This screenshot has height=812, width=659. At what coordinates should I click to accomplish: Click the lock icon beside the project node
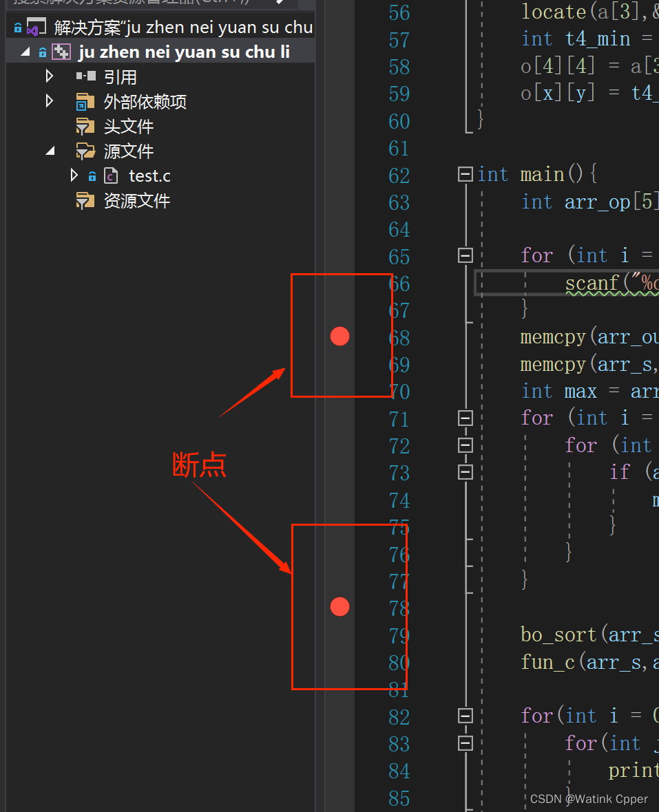43,52
